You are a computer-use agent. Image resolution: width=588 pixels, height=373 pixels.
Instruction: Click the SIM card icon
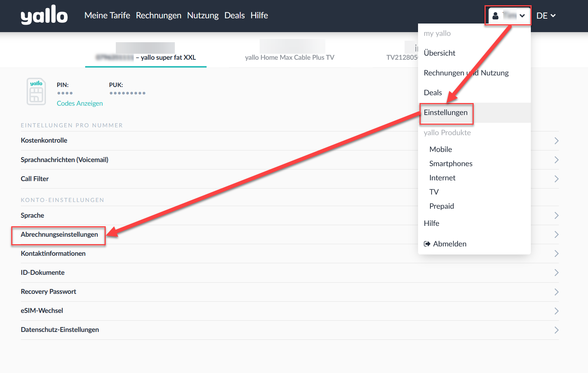point(36,91)
